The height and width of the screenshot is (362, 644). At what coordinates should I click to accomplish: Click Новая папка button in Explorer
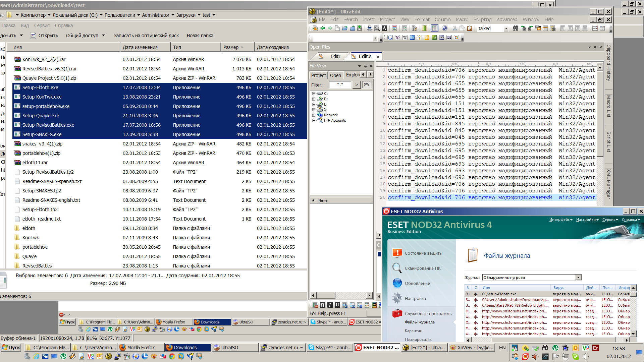coord(200,36)
